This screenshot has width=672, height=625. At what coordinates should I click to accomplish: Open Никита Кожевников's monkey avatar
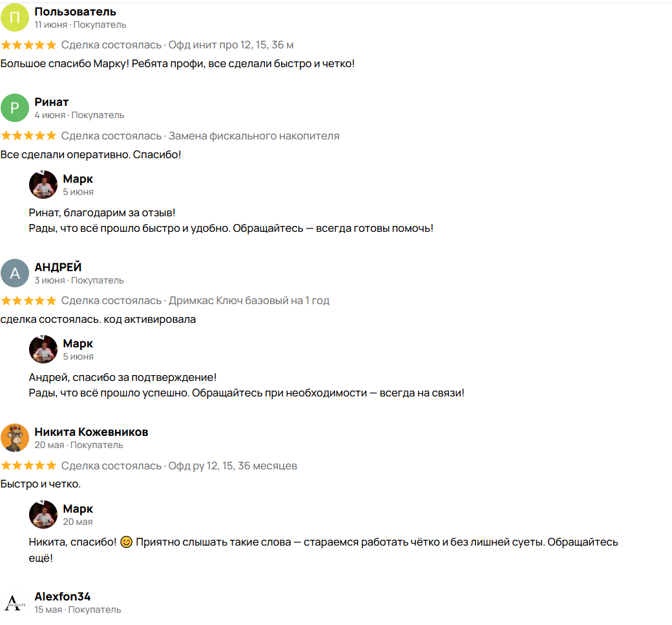click(x=15, y=438)
